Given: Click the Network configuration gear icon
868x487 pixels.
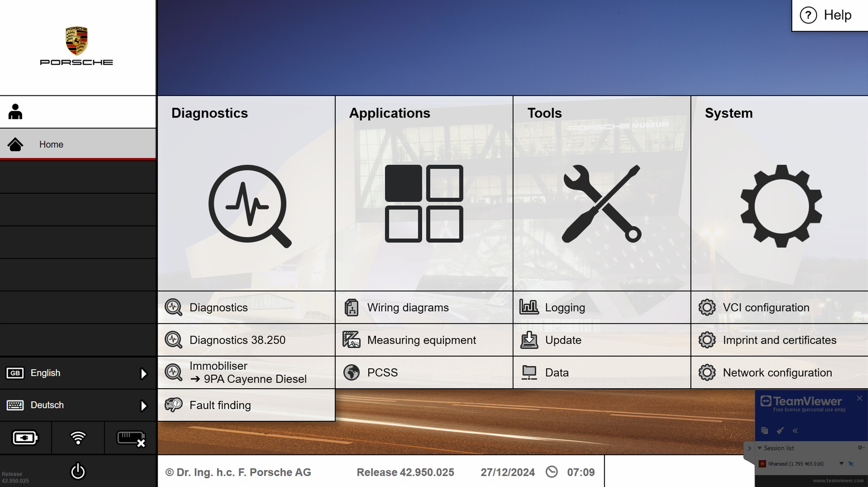Looking at the screenshot, I should click(707, 373).
